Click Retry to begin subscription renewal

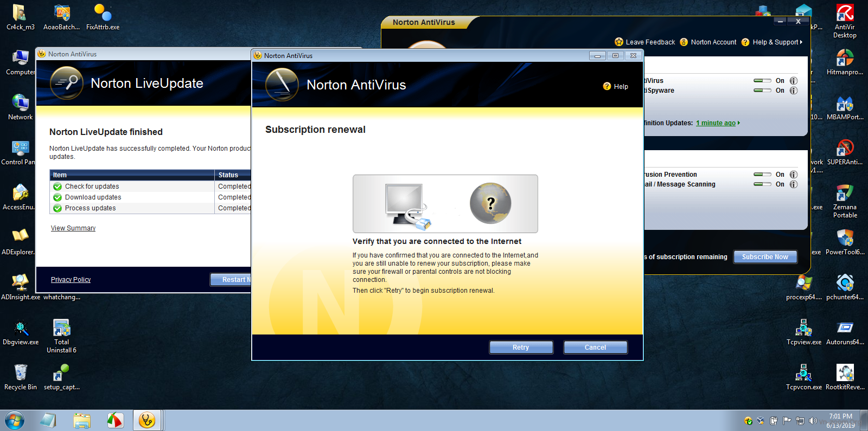521,348
